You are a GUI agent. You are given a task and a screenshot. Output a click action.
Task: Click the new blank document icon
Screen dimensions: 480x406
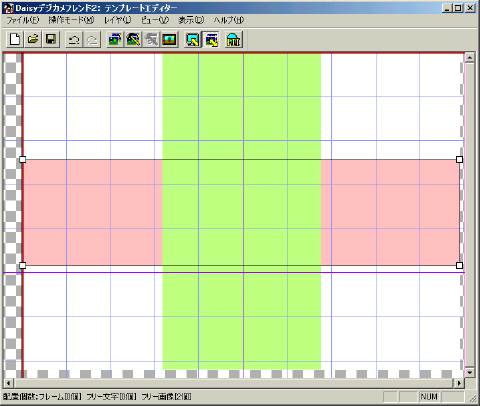15,40
